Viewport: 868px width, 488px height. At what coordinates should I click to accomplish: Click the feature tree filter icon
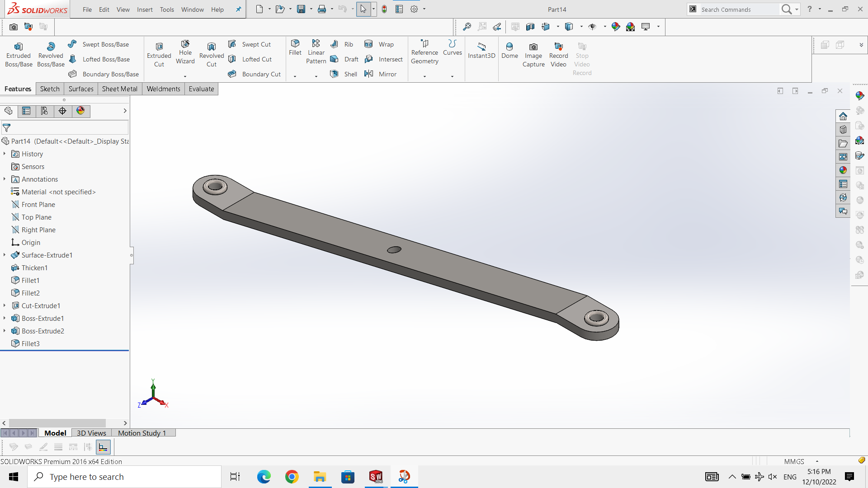[x=7, y=128]
